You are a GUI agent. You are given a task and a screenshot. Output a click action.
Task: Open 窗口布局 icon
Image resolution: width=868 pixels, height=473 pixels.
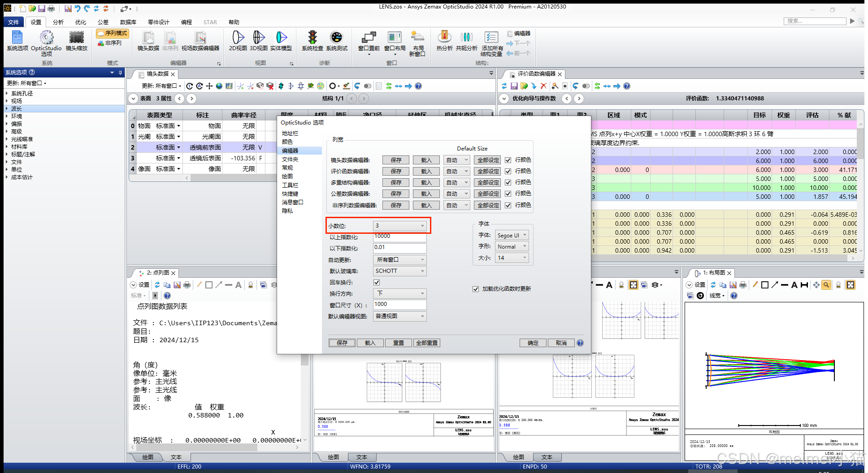click(x=395, y=43)
